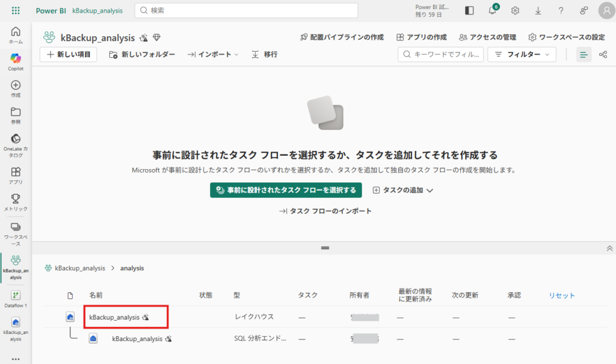Open Copilot from the left sidebar
616x364 pixels.
pyautogui.click(x=16, y=61)
